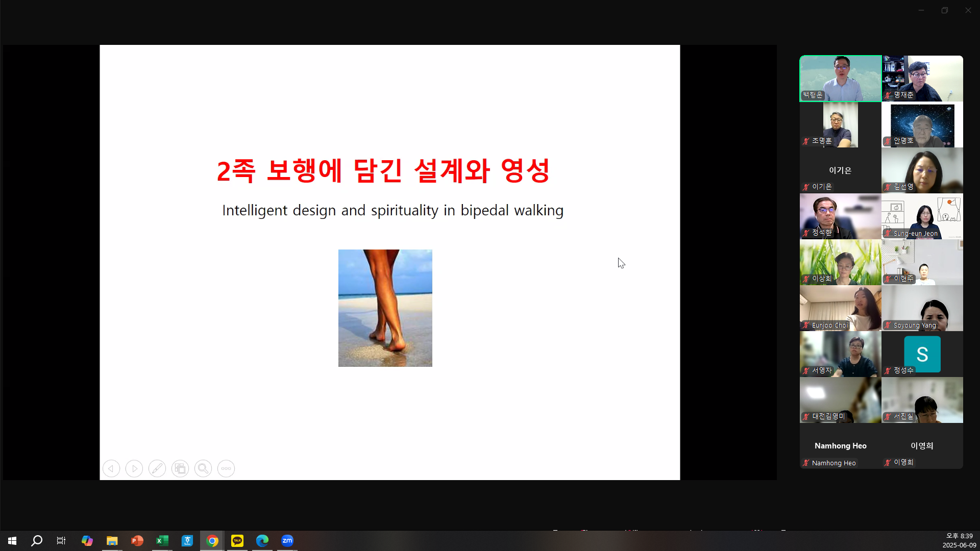Open Google Chrome from the taskbar
The image size is (980, 551).
[212, 541]
